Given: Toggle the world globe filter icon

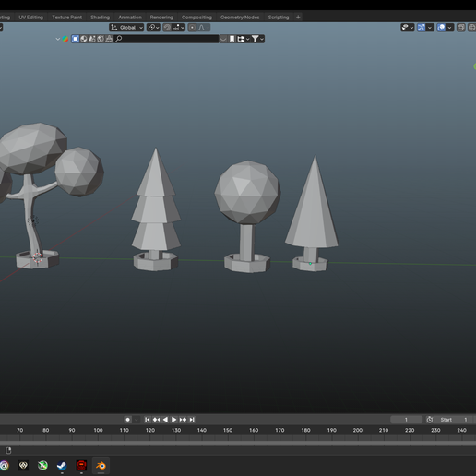Looking at the screenshot, I should [101, 39].
